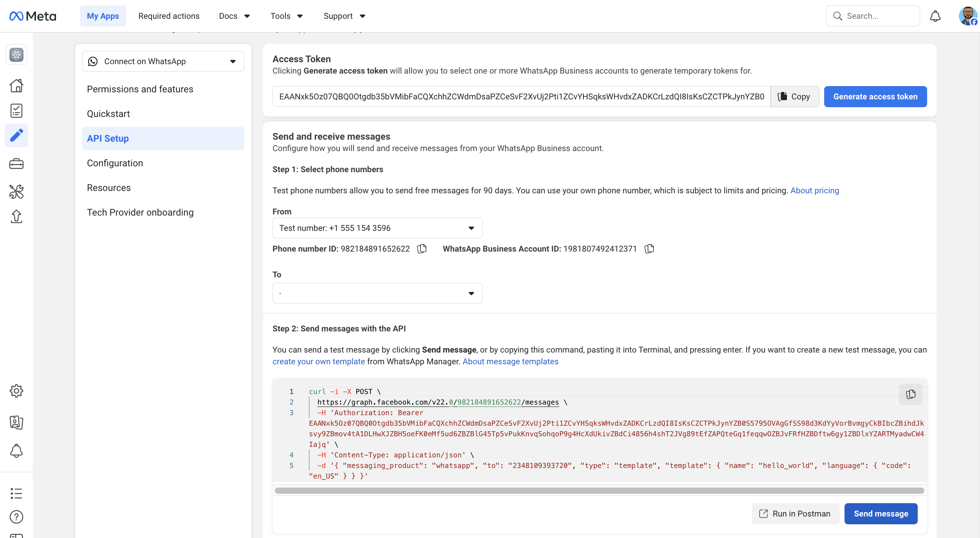Open the To recipient dropdown
Image resolution: width=980 pixels, height=538 pixels.
377,293
